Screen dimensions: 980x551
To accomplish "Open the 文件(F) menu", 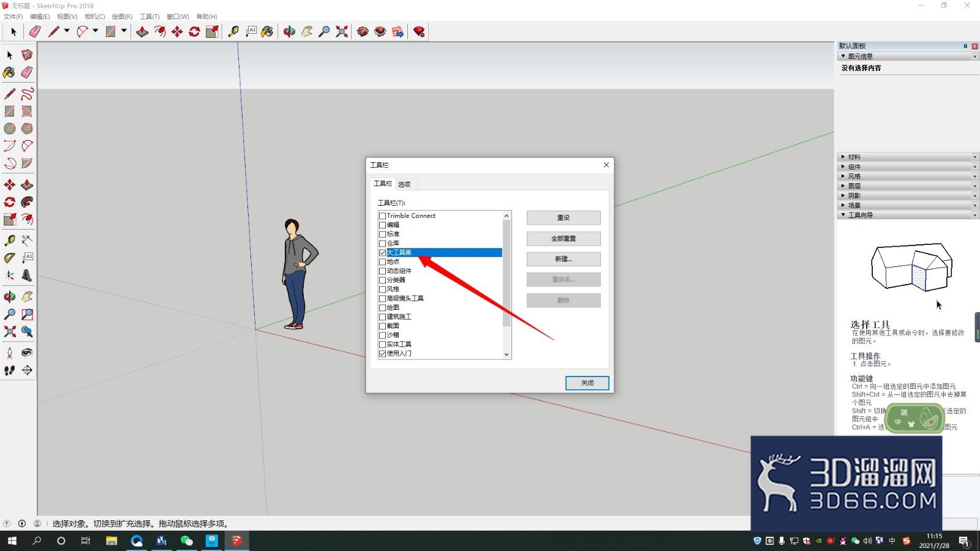I will [x=13, y=17].
